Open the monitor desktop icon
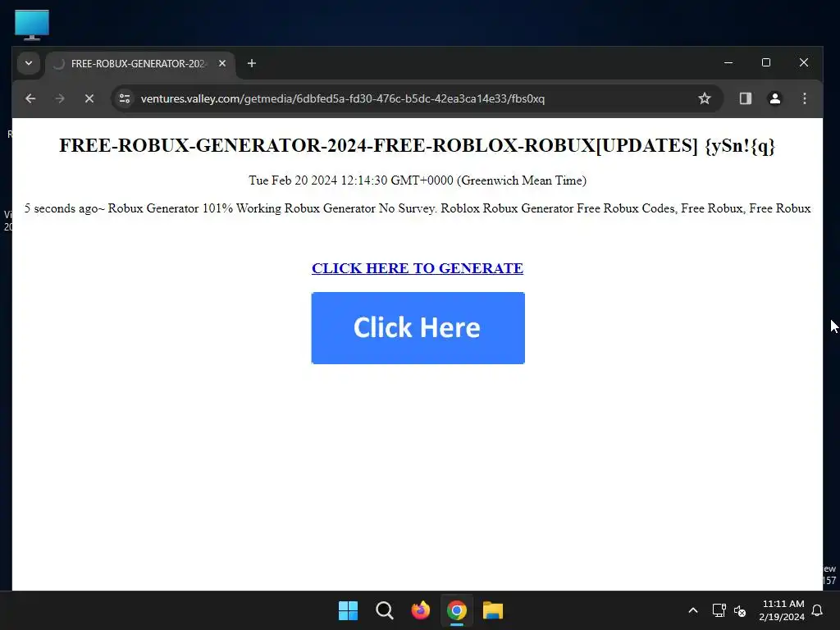The width and height of the screenshot is (840, 630). 32,25
